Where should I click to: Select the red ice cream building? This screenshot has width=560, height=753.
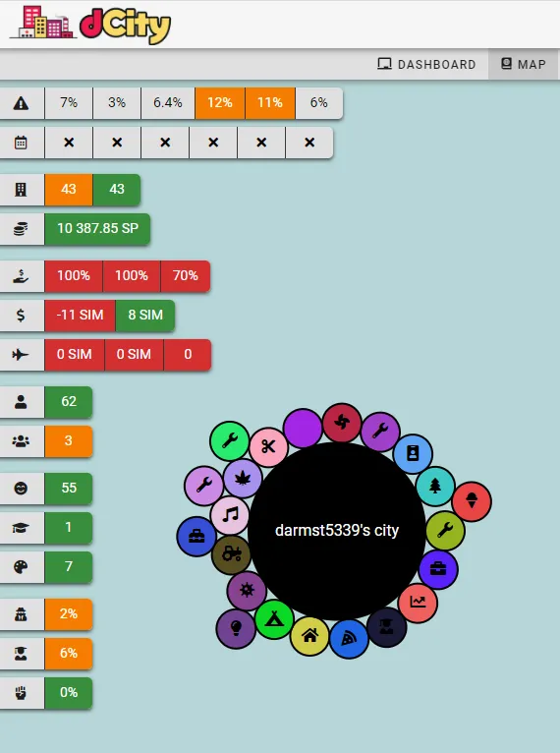pos(472,501)
